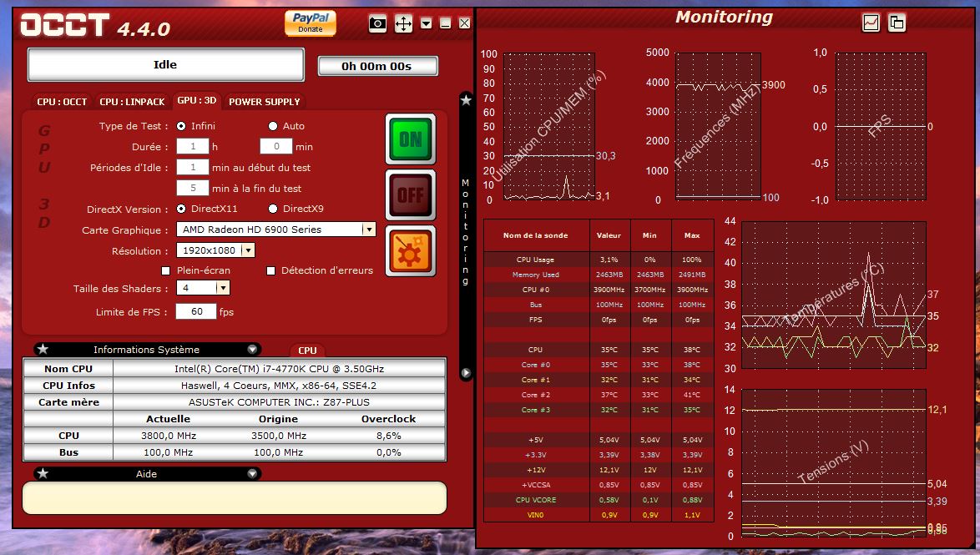Enable the Détection d'erreurs checkbox
Image resolution: width=980 pixels, height=555 pixels.
coord(270,270)
